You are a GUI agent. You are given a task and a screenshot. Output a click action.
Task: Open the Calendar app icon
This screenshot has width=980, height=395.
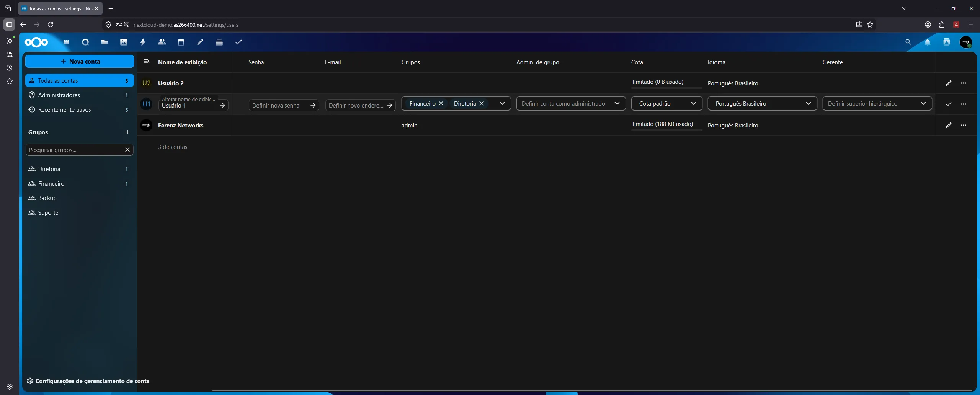point(181,42)
